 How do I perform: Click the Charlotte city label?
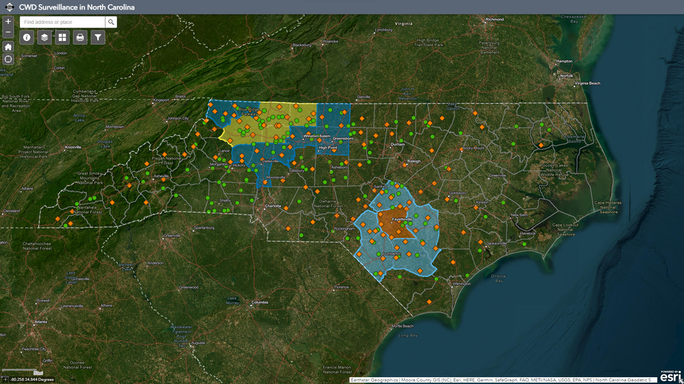[273, 206]
